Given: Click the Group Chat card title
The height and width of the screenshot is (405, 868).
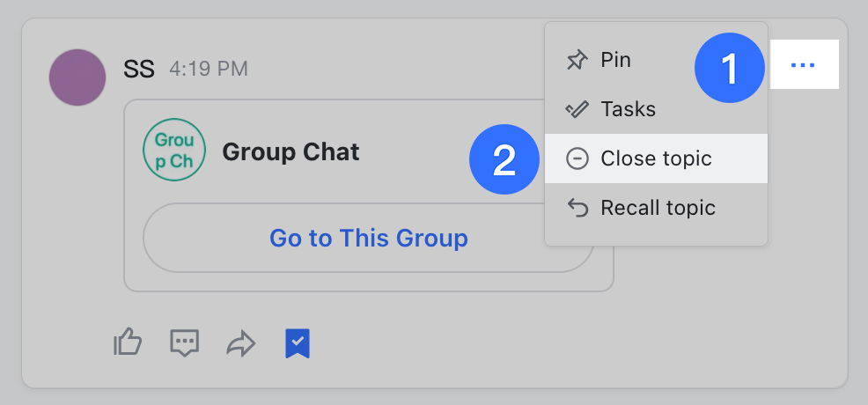Looking at the screenshot, I should coord(291,151).
